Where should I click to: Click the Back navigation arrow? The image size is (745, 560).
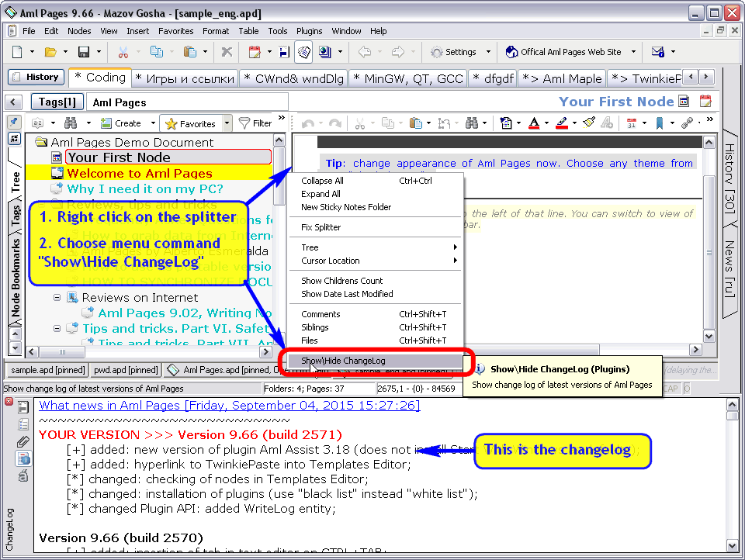pyautogui.click(x=365, y=52)
